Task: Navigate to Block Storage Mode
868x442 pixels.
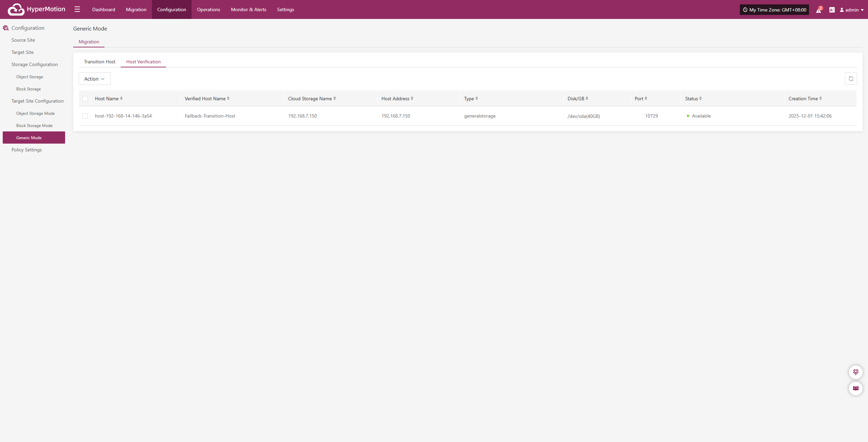Action: pyautogui.click(x=34, y=126)
